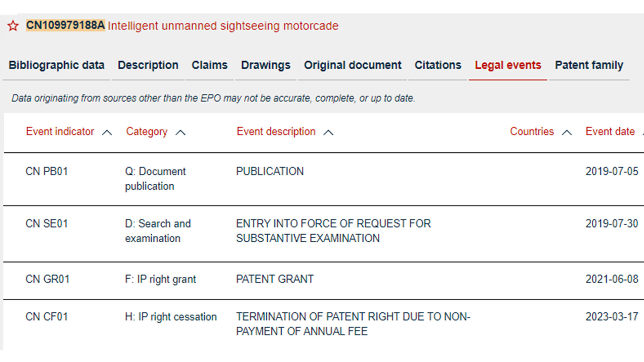Select the highlighted CN109979188A publication number
The width and height of the screenshot is (644, 362).
pyautogui.click(x=65, y=25)
